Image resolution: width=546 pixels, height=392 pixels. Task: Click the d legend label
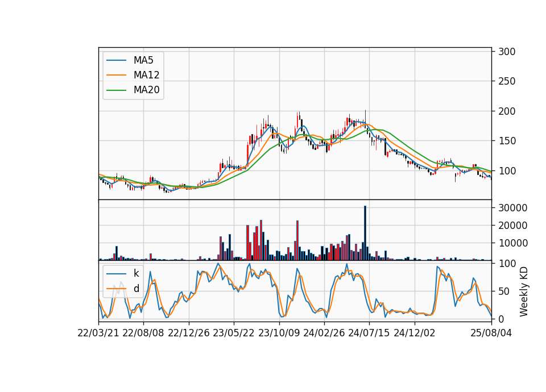136,289
